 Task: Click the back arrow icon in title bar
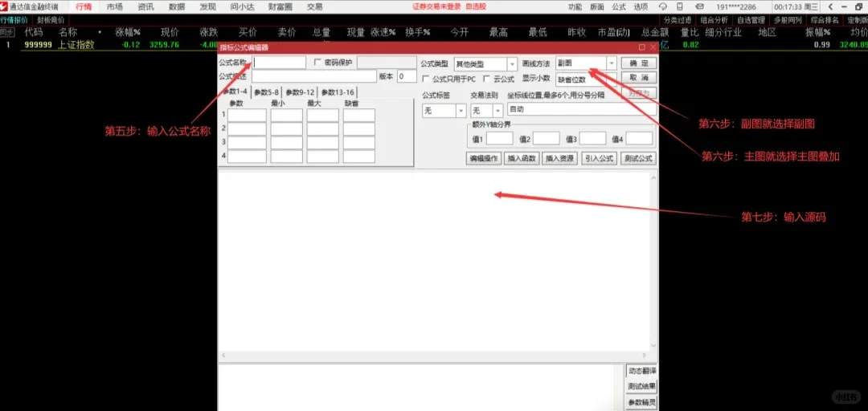coord(830,6)
